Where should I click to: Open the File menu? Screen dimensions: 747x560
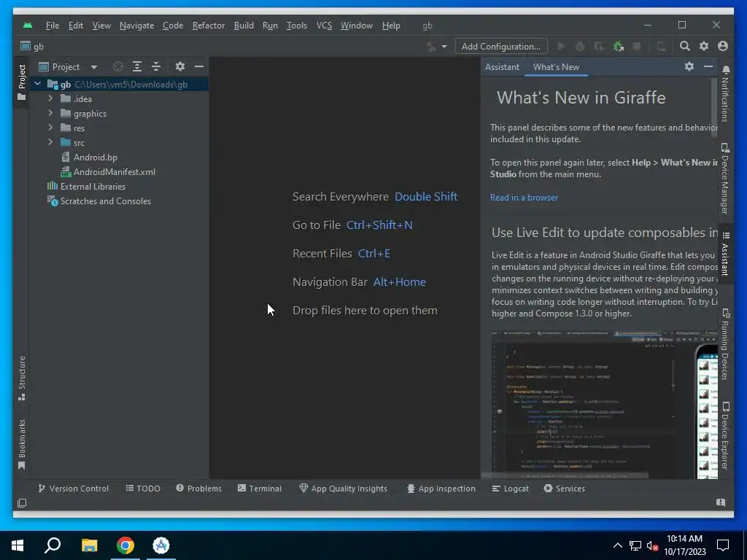pos(53,26)
